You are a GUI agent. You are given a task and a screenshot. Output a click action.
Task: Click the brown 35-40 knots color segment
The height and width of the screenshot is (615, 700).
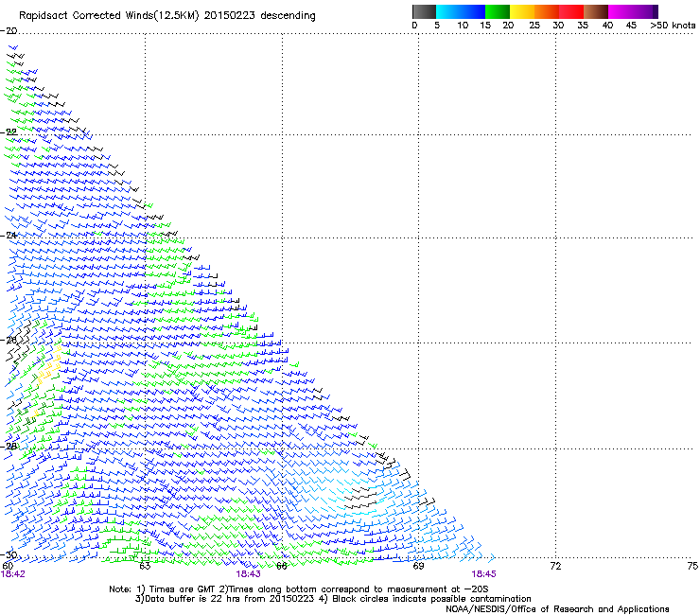596,11
